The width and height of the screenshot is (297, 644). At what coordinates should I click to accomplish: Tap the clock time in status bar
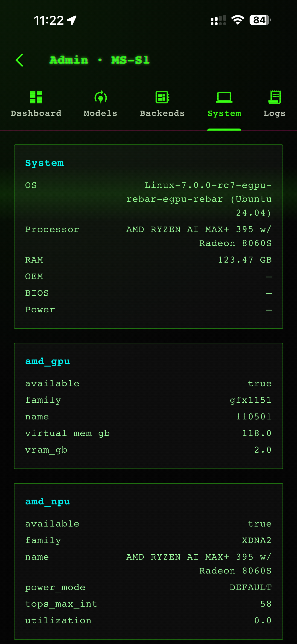[49, 20]
